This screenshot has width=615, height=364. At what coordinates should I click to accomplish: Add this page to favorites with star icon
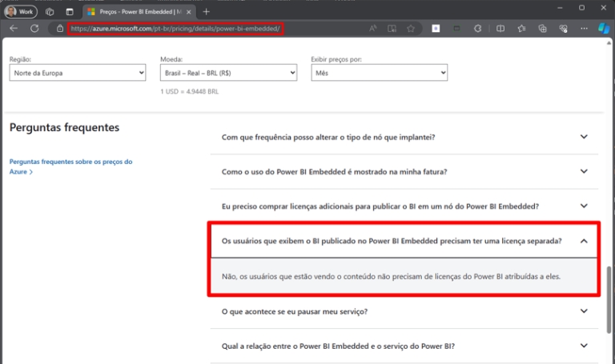click(x=411, y=28)
